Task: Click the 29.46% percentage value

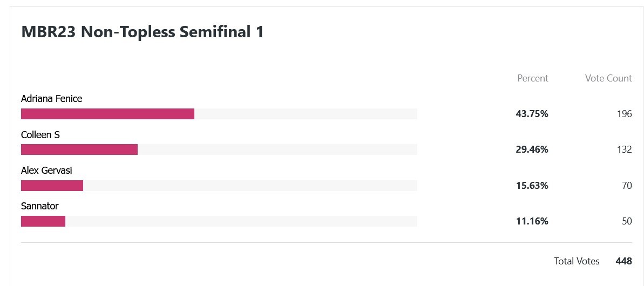Action: [532, 149]
